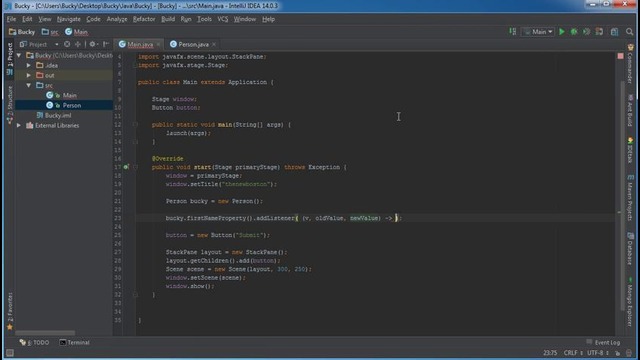Expand the out folder
The height and width of the screenshot is (360, 640).
(29, 75)
